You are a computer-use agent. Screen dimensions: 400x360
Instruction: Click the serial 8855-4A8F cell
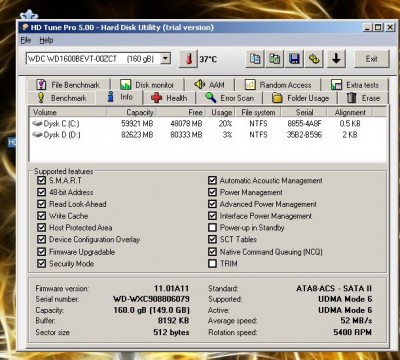(x=304, y=124)
